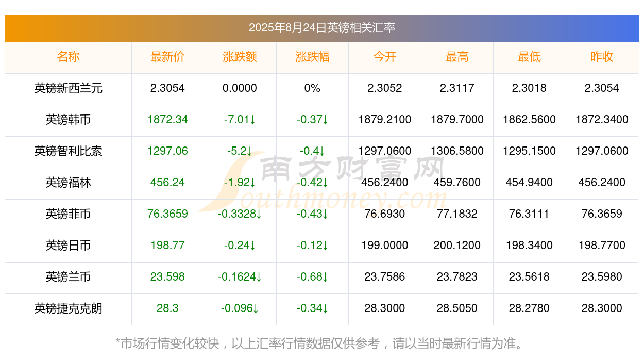Click low value 198.3400 for 英镑日币
644x360 pixels.
[530, 246]
